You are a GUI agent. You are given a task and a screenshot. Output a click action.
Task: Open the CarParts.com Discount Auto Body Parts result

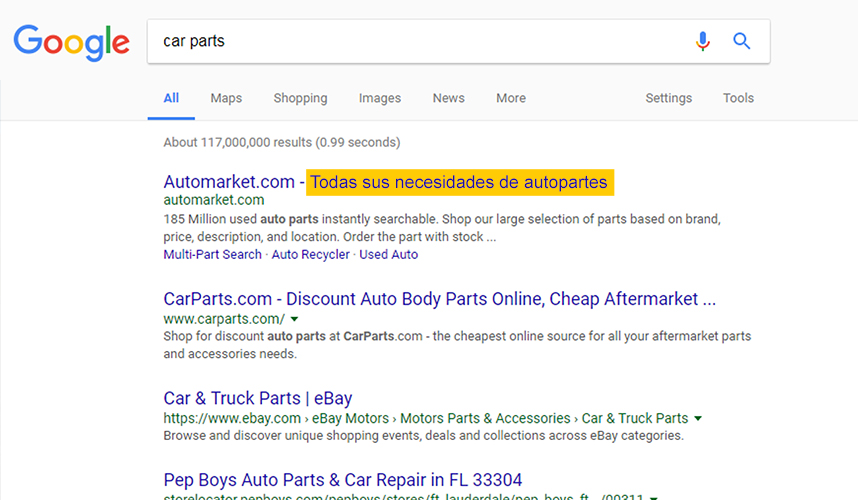point(439,299)
